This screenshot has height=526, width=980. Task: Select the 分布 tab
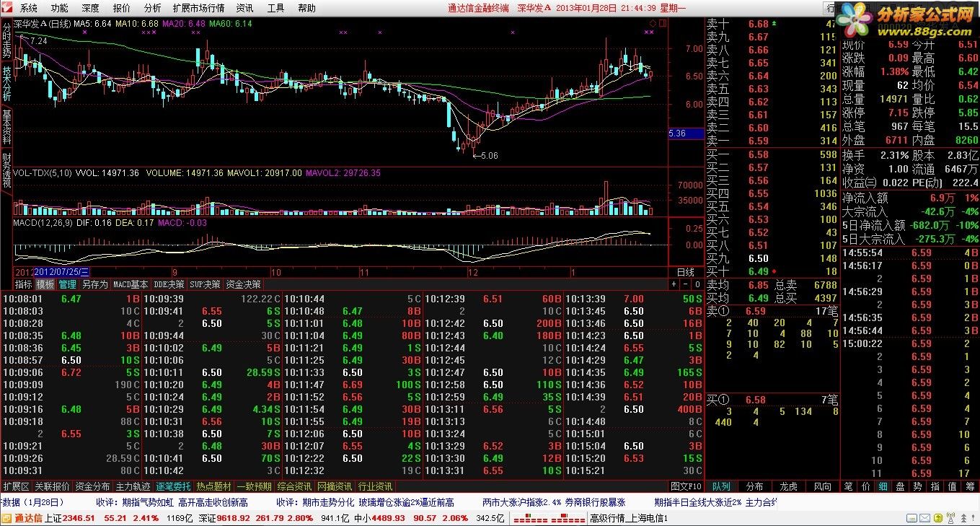(755, 486)
